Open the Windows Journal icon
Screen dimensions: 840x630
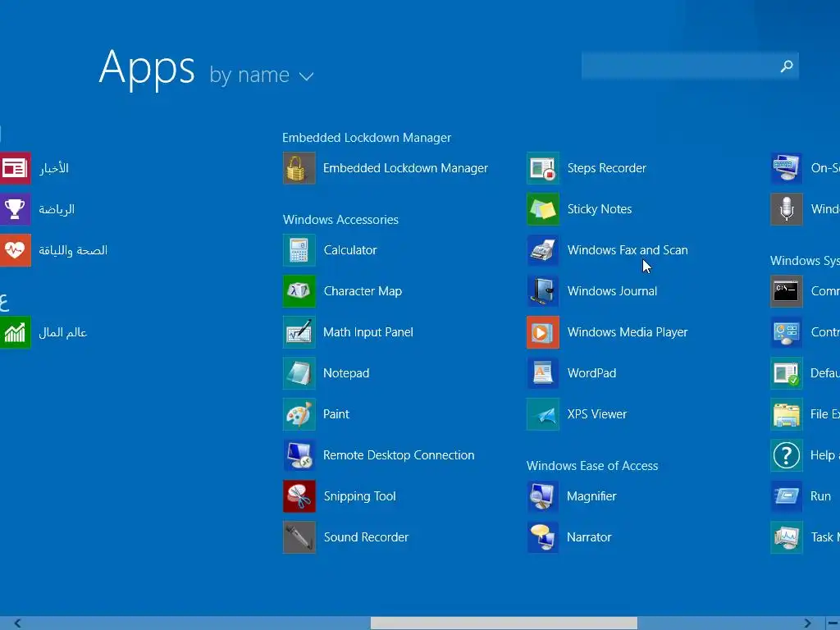click(543, 291)
